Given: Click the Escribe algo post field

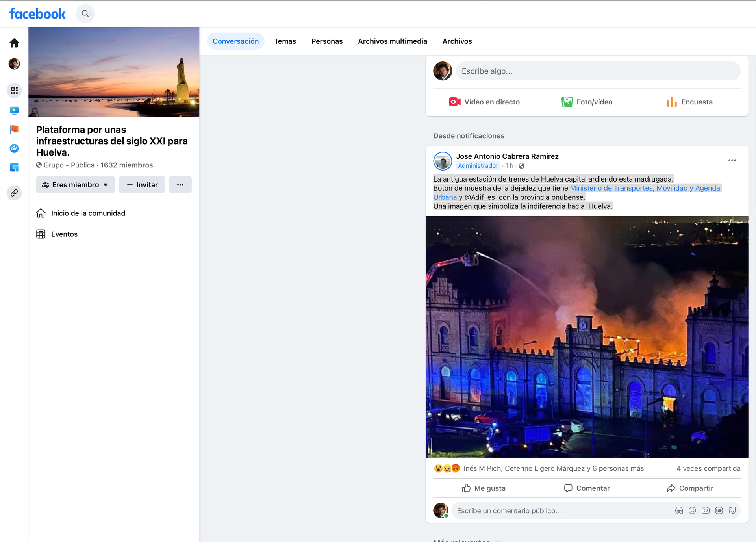Looking at the screenshot, I should click(x=598, y=71).
